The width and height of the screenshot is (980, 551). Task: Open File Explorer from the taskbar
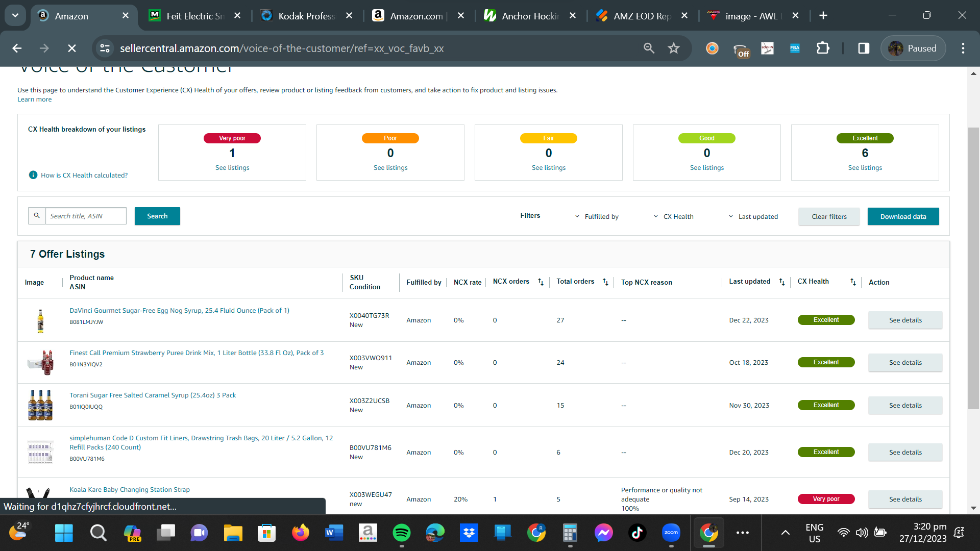pos(233,533)
